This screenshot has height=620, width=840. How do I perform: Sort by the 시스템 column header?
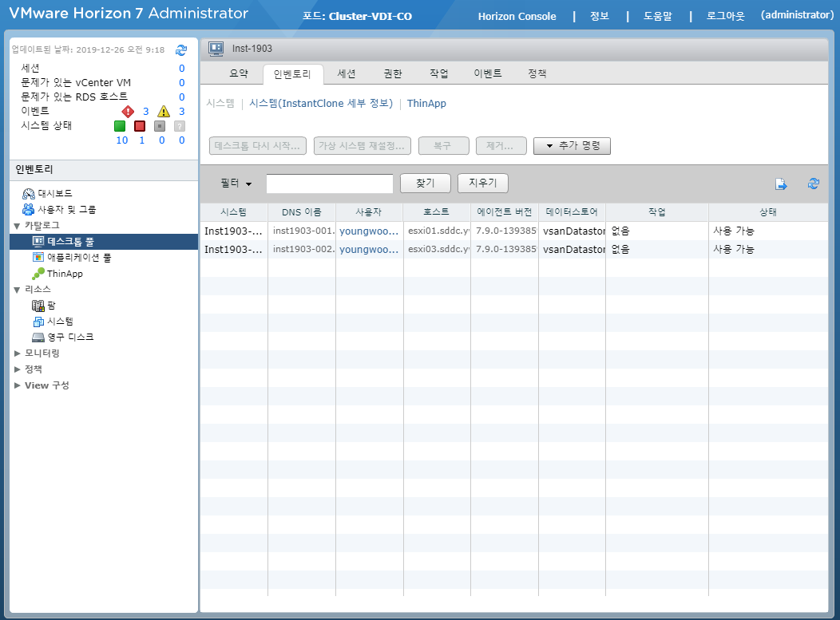click(234, 212)
